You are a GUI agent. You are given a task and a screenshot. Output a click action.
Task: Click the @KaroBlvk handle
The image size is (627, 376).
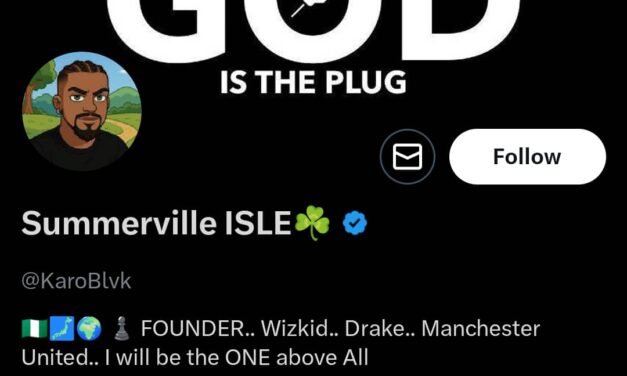[x=76, y=281]
